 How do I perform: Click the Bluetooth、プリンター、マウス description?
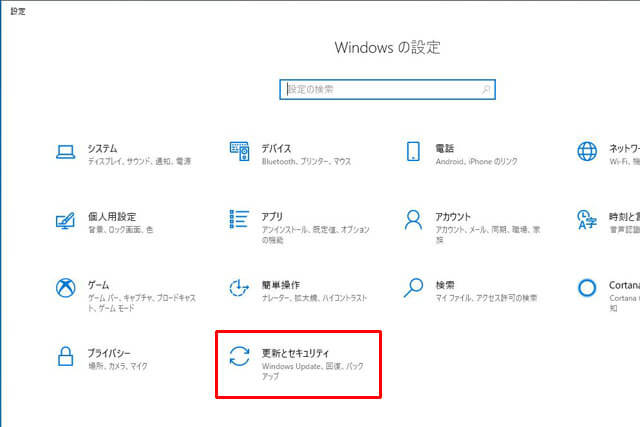tap(307, 161)
